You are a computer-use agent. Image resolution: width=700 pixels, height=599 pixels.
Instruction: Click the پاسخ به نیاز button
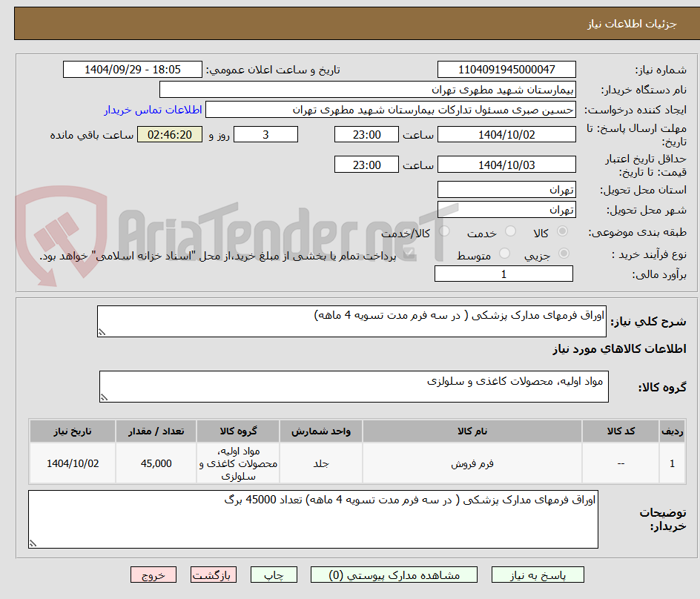click(x=538, y=575)
